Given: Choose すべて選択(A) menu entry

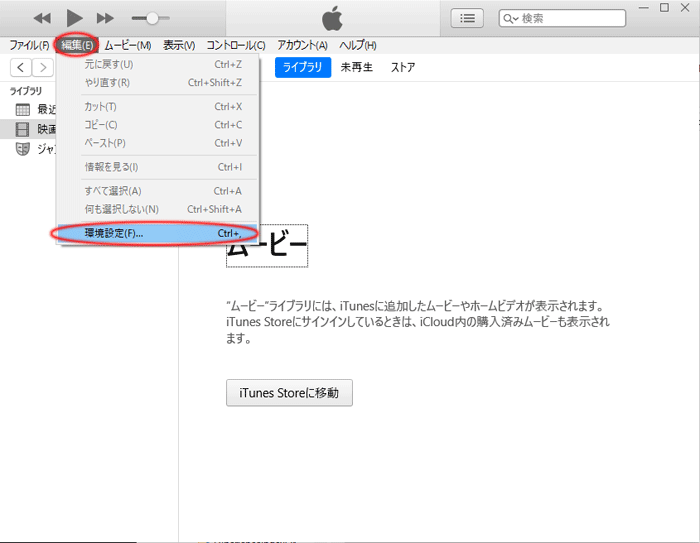Looking at the screenshot, I should coord(158,191).
